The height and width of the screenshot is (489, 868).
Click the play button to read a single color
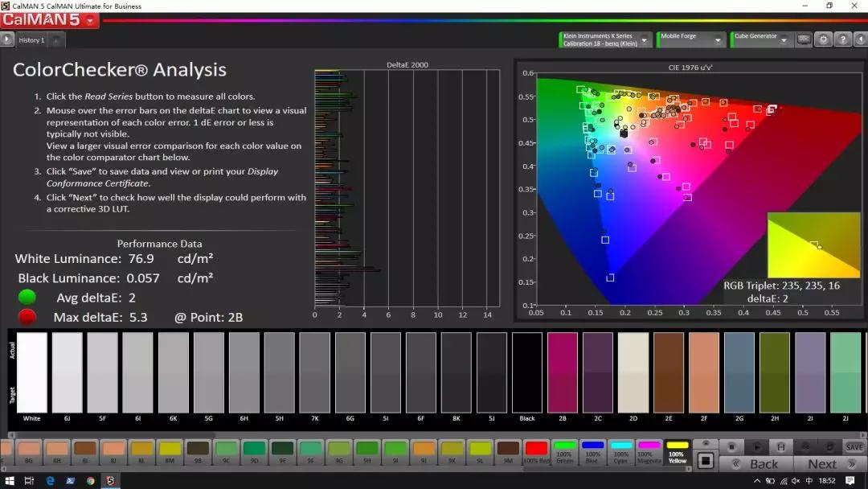point(756,446)
